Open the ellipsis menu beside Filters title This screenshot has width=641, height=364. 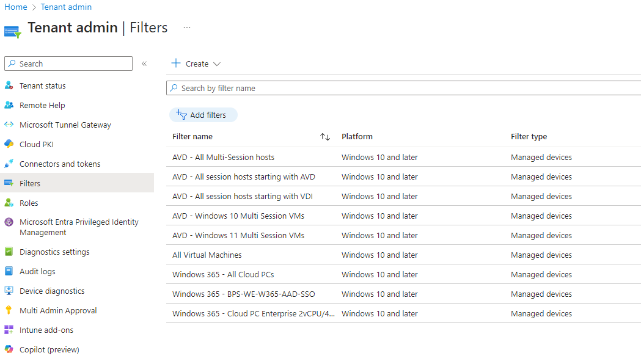[x=186, y=27]
